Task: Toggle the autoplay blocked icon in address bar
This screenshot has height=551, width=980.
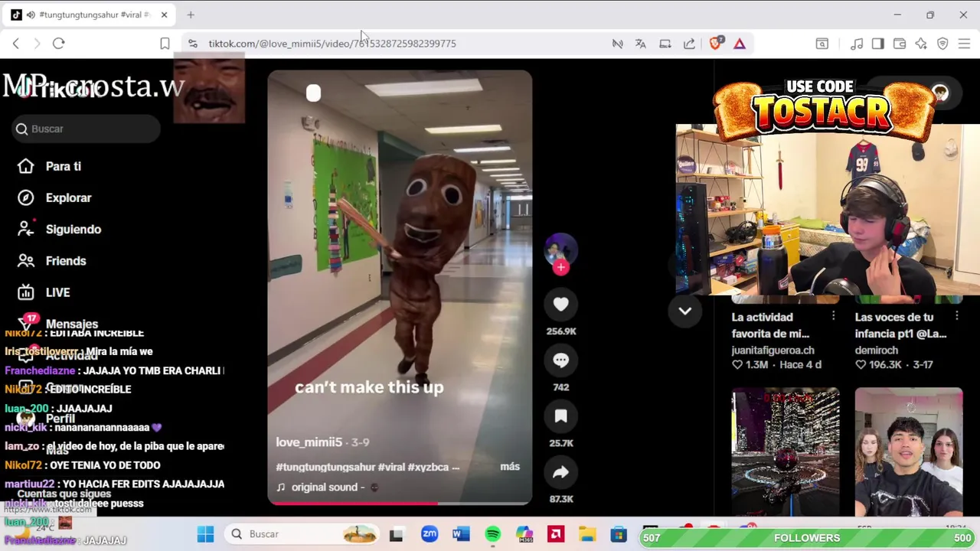Action: click(x=617, y=44)
